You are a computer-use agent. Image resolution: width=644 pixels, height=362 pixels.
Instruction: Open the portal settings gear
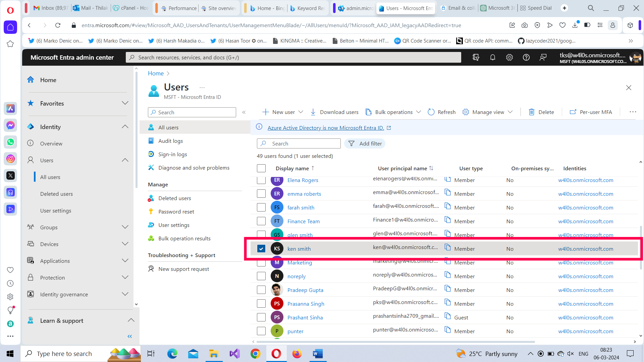pyautogui.click(x=509, y=57)
